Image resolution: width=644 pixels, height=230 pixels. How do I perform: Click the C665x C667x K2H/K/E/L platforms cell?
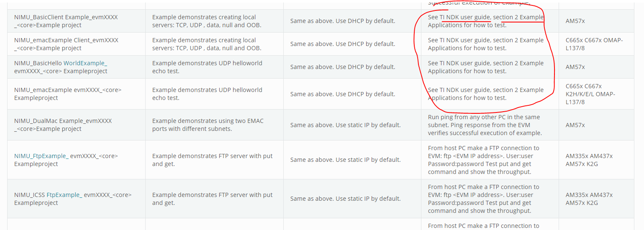pyautogui.click(x=590, y=94)
